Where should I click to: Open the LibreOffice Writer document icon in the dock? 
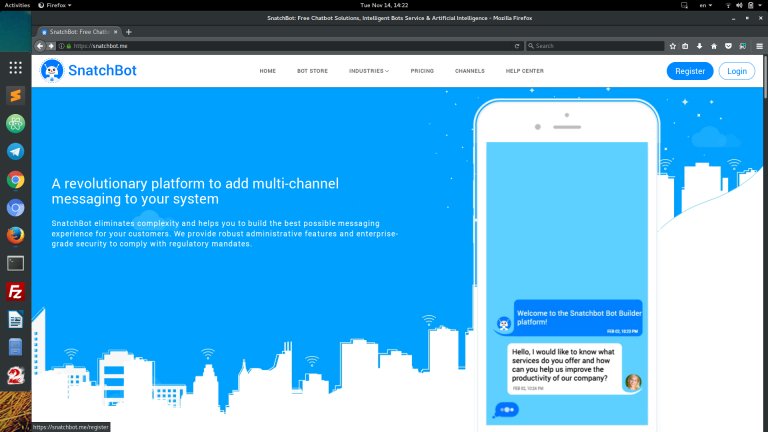16,320
